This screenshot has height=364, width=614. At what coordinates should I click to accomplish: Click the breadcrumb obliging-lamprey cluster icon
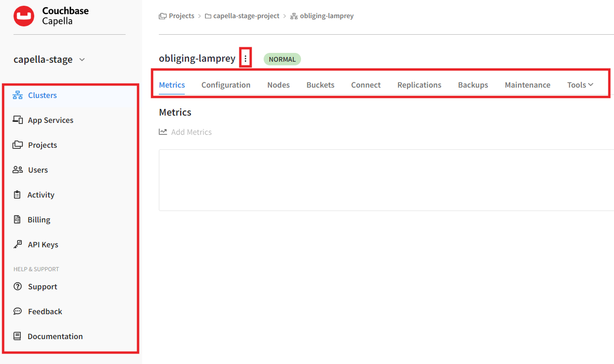294,16
